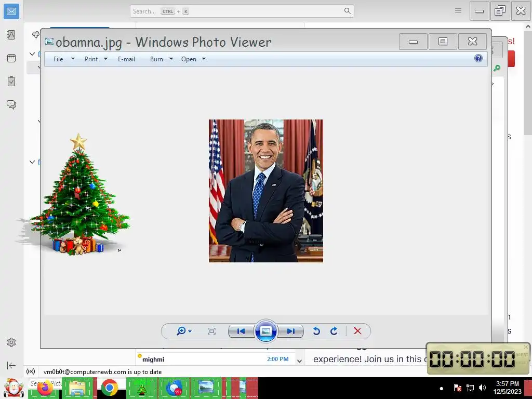
Task: Start the slide show
Action: pos(265,331)
